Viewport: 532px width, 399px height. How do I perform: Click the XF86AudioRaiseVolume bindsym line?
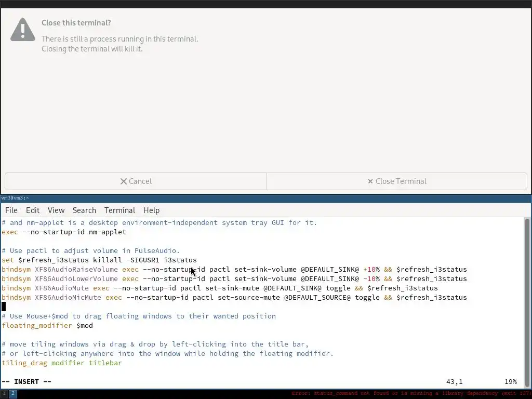[234, 270]
